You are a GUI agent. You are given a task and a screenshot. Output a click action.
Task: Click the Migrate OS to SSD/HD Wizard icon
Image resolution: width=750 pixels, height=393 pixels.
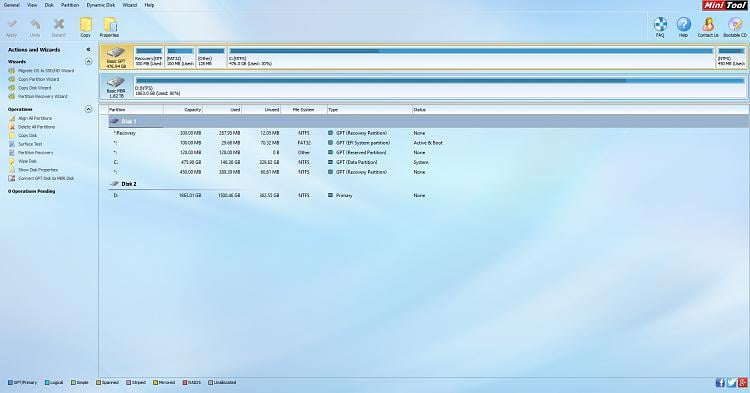pos(12,71)
